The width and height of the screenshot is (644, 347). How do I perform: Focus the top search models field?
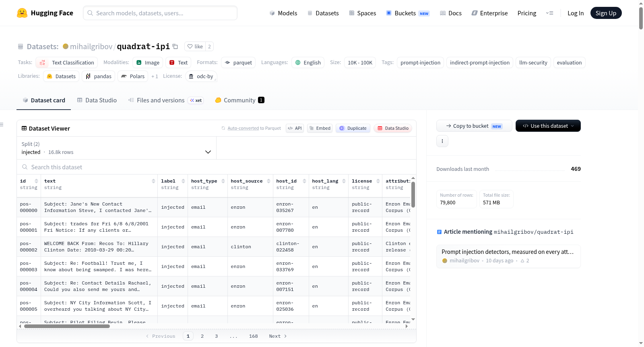point(160,13)
